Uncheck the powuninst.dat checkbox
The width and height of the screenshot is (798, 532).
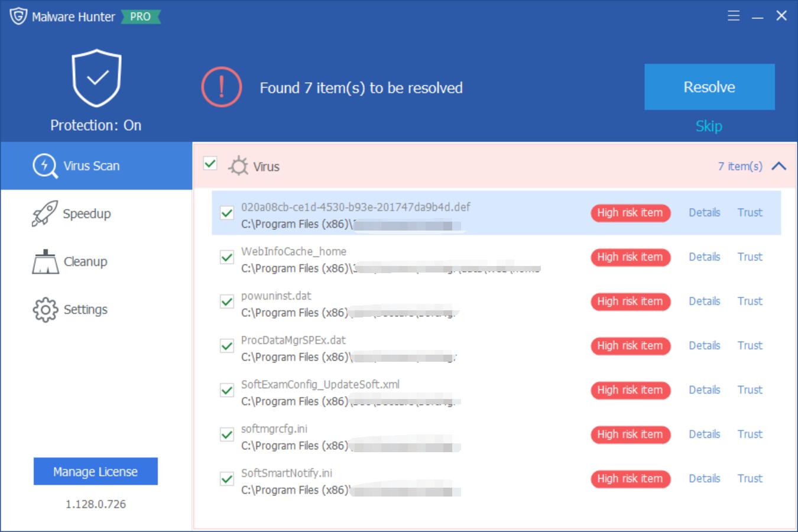tap(226, 301)
